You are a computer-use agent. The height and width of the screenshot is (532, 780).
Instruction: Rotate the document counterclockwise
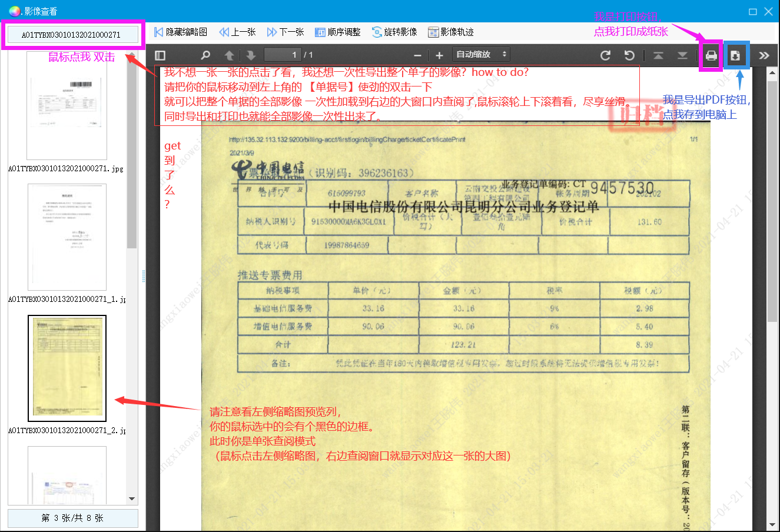coord(629,55)
